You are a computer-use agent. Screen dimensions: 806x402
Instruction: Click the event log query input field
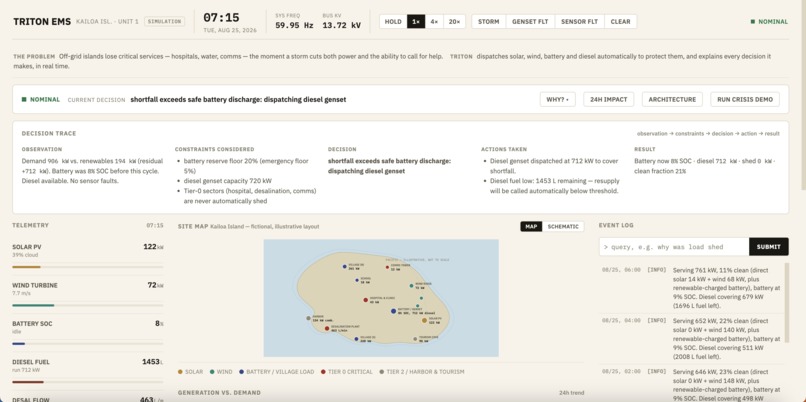[674, 247]
